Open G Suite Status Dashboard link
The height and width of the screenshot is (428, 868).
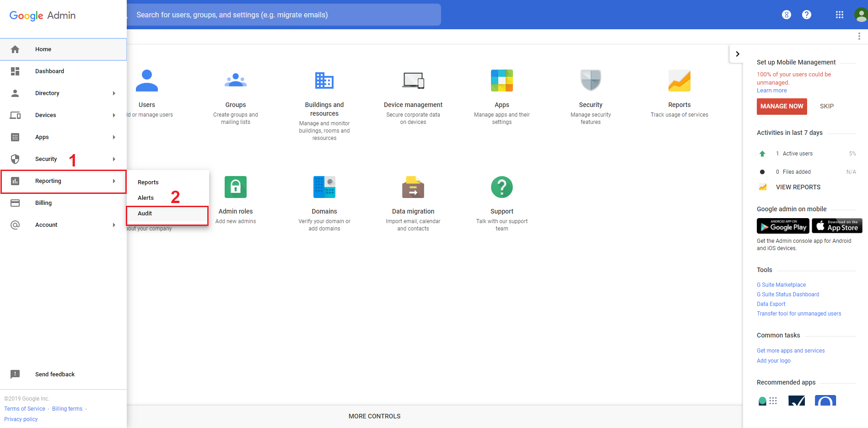coord(788,294)
